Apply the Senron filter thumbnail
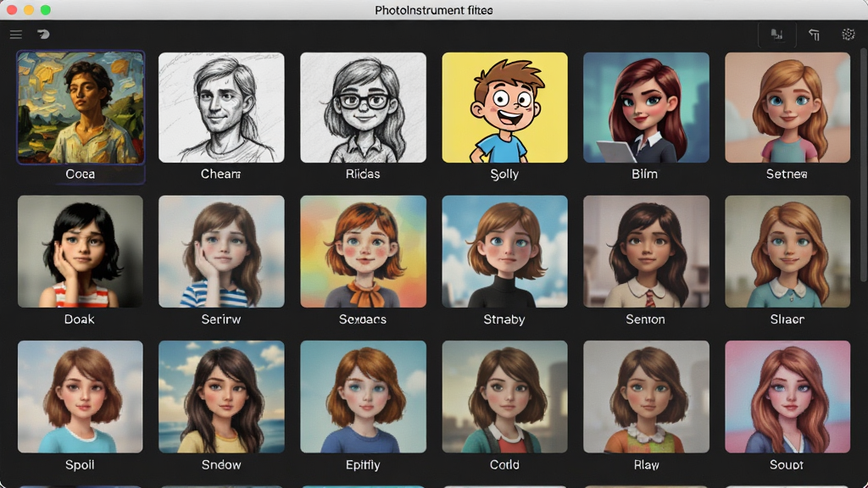The image size is (868, 488). pyautogui.click(x=646, y=251)
